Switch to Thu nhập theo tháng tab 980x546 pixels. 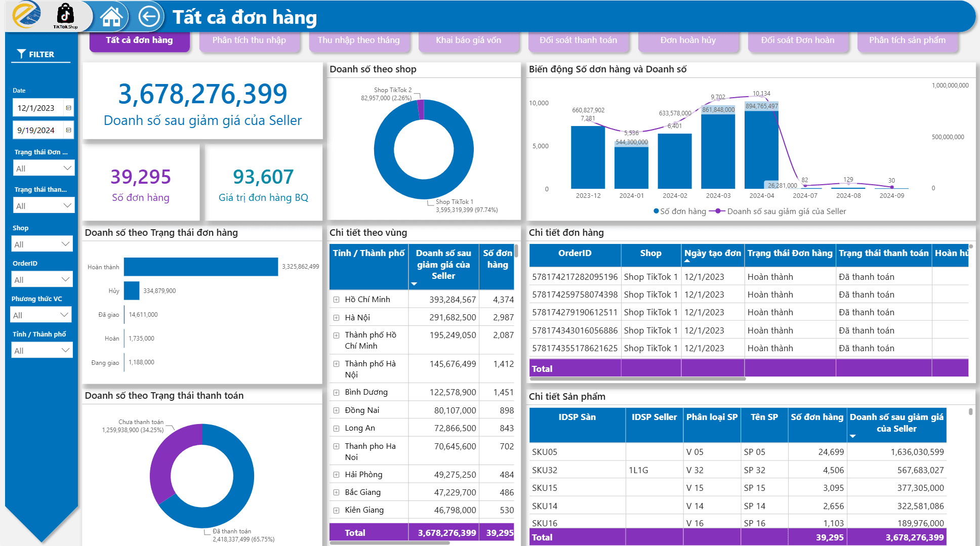359,40
